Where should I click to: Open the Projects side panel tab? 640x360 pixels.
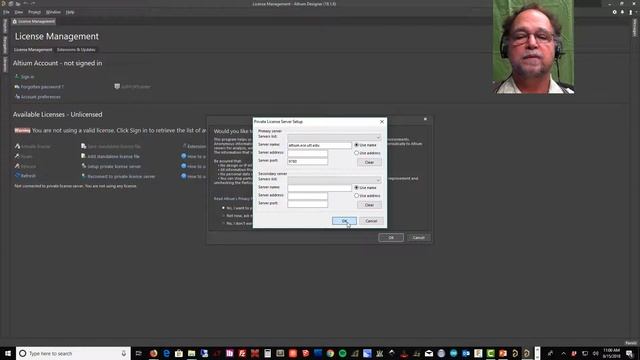[5, 26]
